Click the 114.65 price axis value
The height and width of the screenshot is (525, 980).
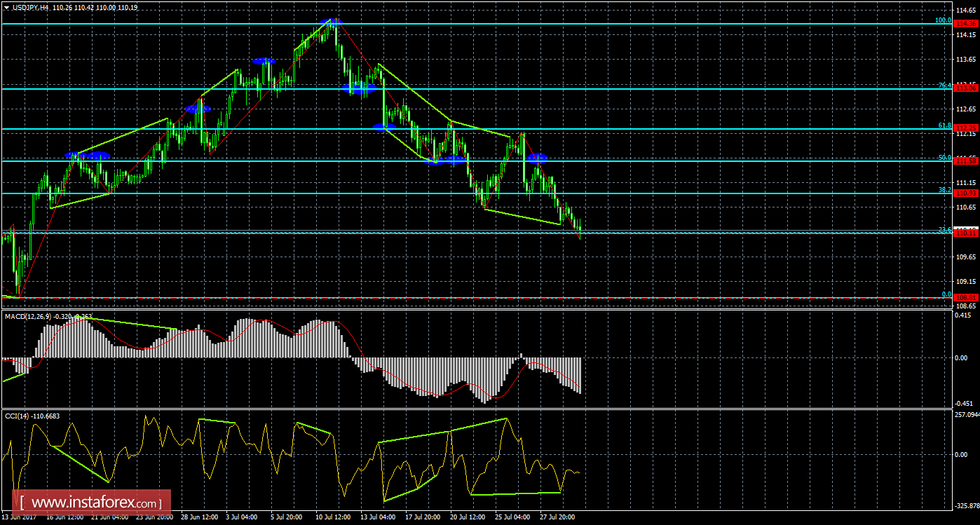(966, 10)
